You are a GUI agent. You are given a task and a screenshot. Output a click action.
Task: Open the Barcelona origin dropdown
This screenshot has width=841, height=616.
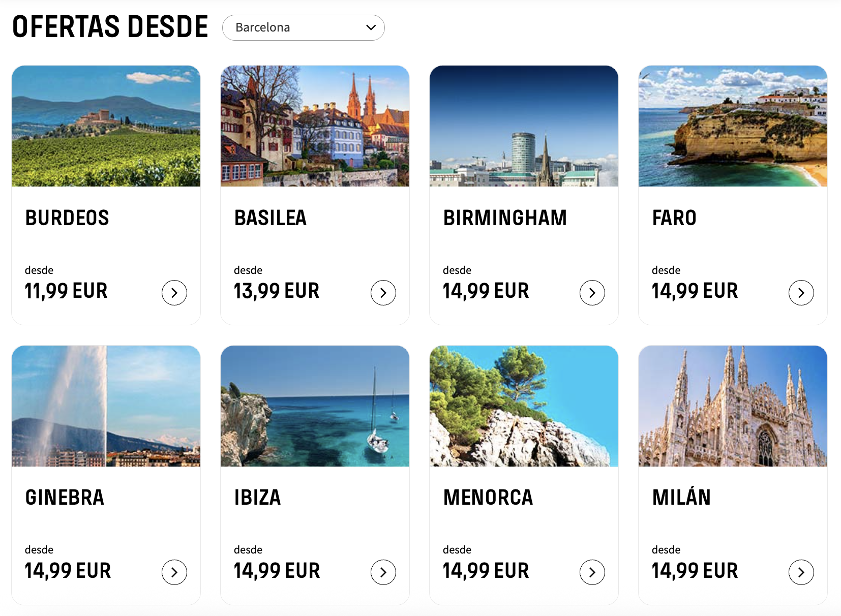[303, 27]
